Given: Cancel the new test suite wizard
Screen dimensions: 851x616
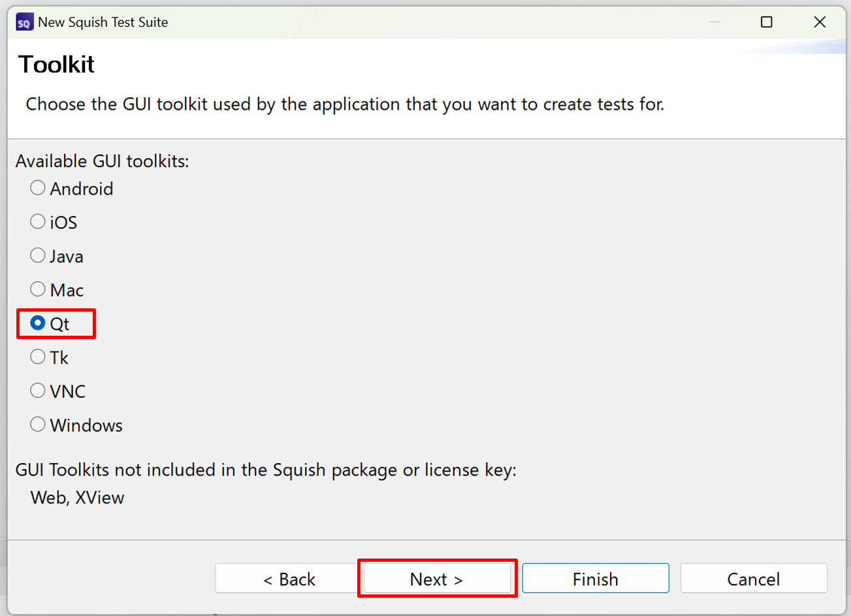Looking at the screenshot, I should pyautogui.click(x=753, y=579).
